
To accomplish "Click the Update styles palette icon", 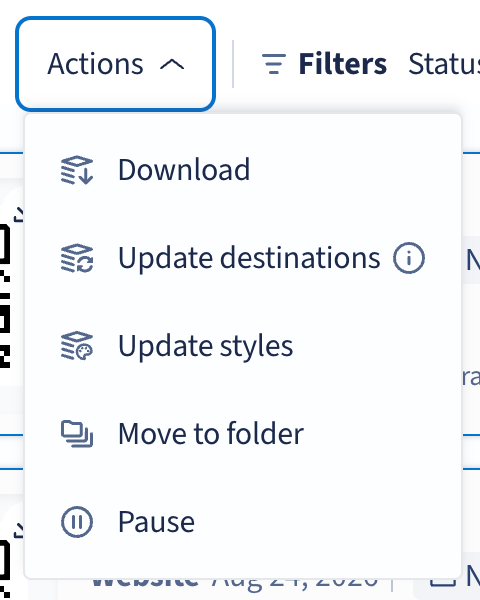I will (77, 346).
